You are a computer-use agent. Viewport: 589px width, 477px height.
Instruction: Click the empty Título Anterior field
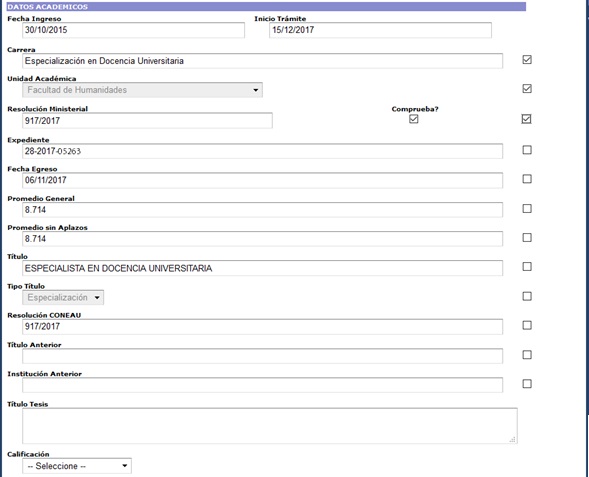pos(262,356)
